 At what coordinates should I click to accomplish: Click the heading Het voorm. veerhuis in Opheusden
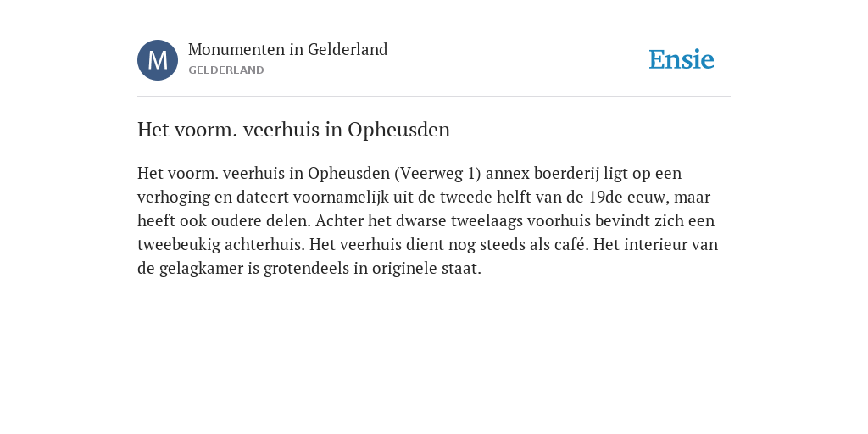pyautogui.click(x=293, y=130)
